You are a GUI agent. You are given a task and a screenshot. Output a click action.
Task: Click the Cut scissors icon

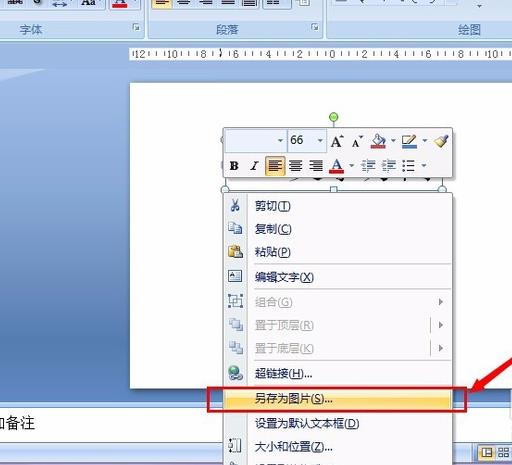[235, 206]
